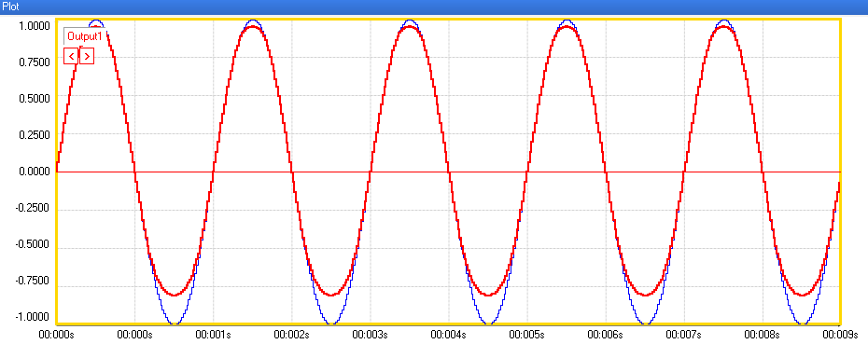Click the right arrow under Output1
Image resolution: width=868 pixels, height=344 pixels.
(87, 57)
